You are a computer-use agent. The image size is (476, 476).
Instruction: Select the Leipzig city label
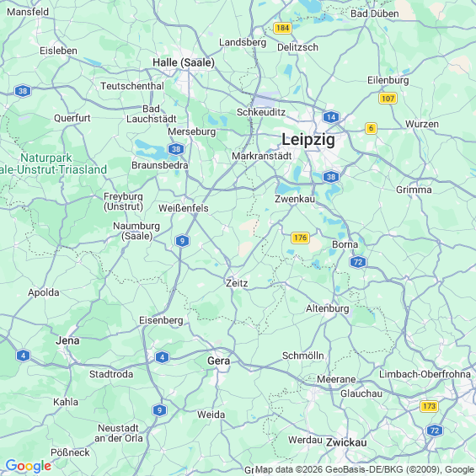click(x=308, y=140)
